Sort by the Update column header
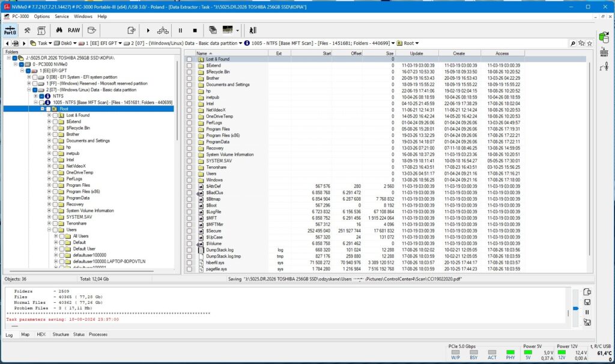 click(417, 53)
